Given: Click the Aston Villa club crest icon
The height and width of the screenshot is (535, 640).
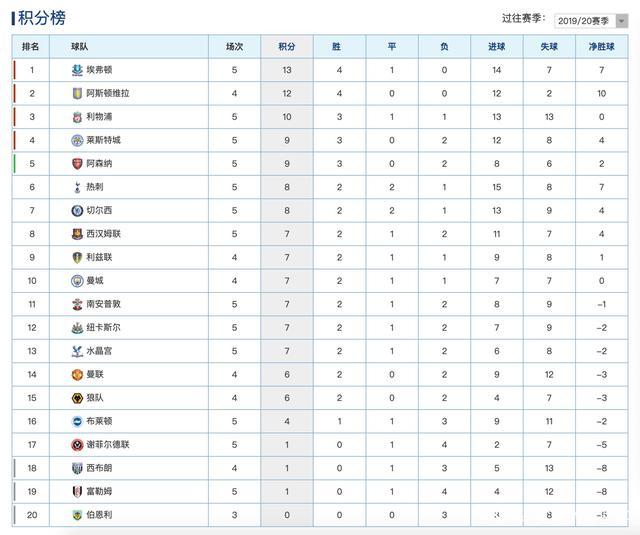Looking at the screenshot, I should click(x=77, y=93).
